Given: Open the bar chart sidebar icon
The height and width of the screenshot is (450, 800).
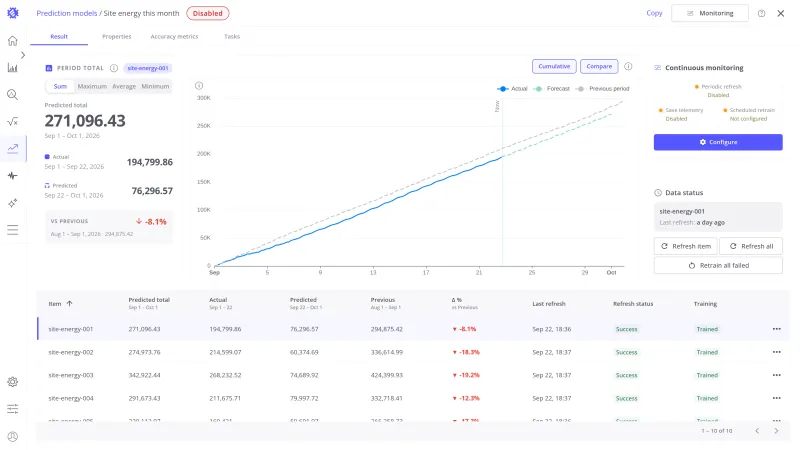Looking at the screenshot, I should point(13,67).
